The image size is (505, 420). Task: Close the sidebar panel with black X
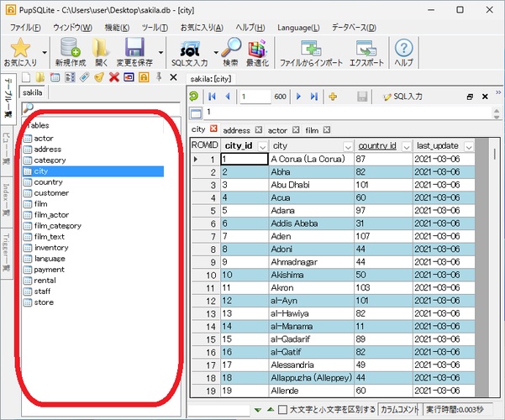[x=173, y=77]
